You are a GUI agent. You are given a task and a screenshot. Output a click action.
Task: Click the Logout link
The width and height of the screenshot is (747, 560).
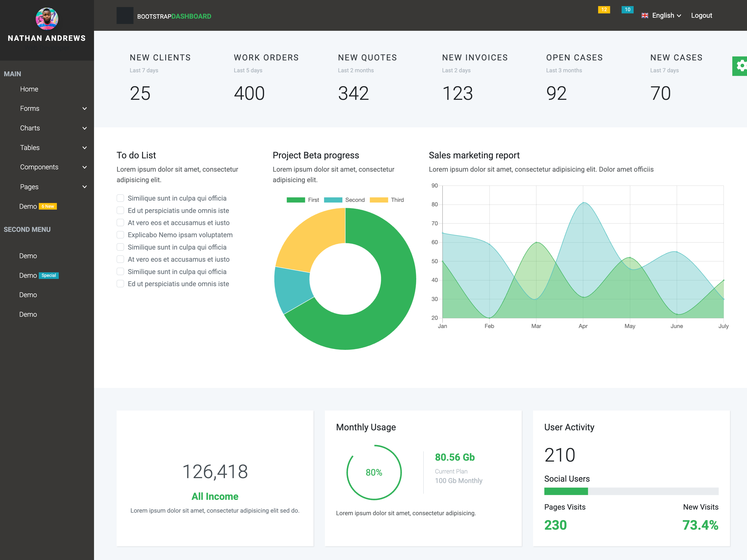click(x=701, y=16)
